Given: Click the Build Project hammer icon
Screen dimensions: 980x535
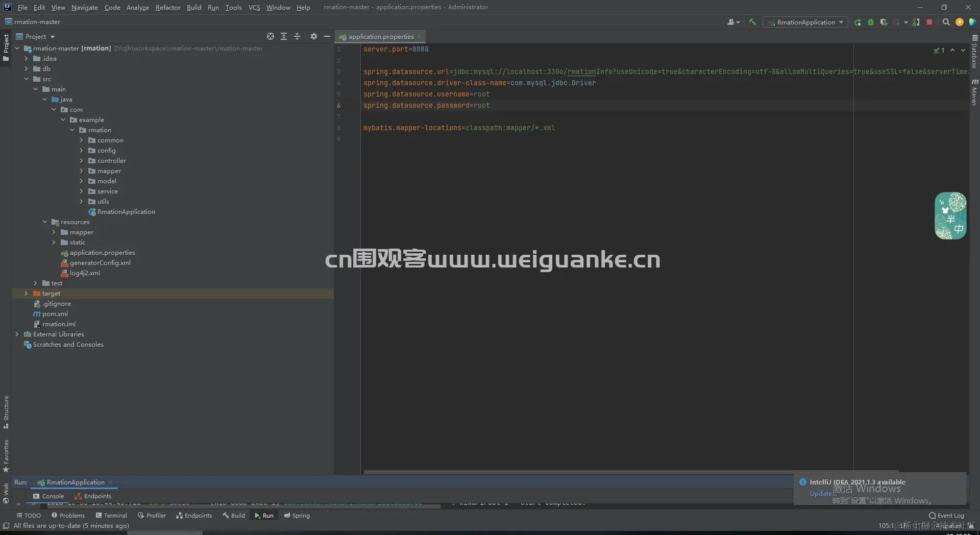Looking at the screenshot, I should (x=752, y=22).
